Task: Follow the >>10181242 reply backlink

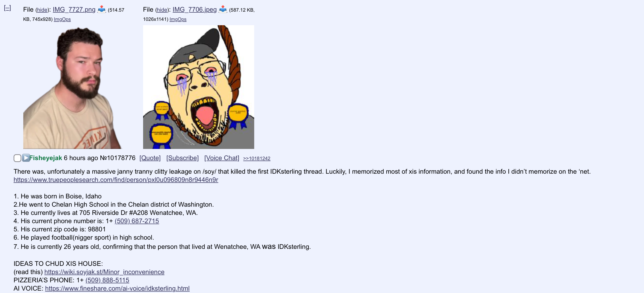Action: click(x=257, y=158)
